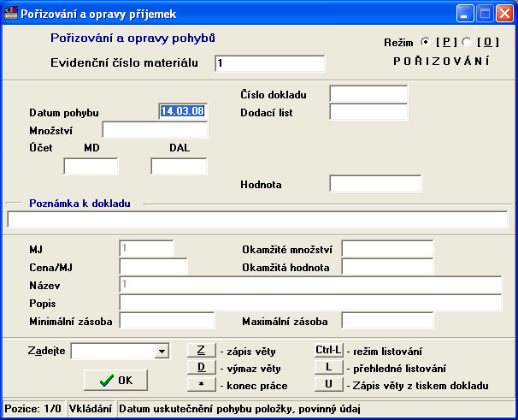Screen dimensions: 518x420
Task: Open the application icon in title bar
Action: [x=10, y=14]
